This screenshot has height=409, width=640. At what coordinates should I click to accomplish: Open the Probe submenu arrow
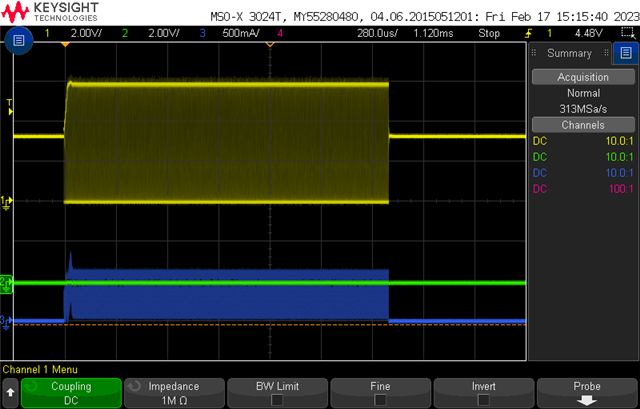[x=587, y=400]
